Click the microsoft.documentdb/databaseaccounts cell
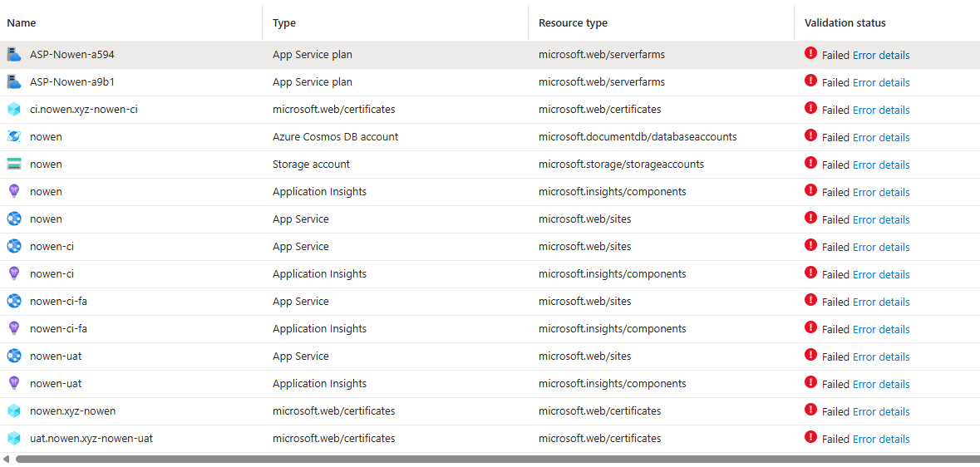 pyautogui.click(x=638, y=137)
